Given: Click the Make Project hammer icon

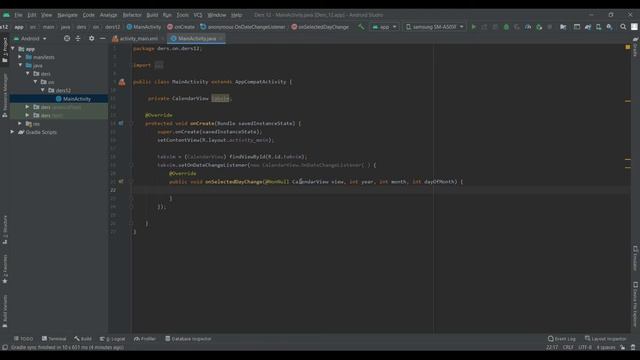Looking at the screenshot, I should point(361,27).
